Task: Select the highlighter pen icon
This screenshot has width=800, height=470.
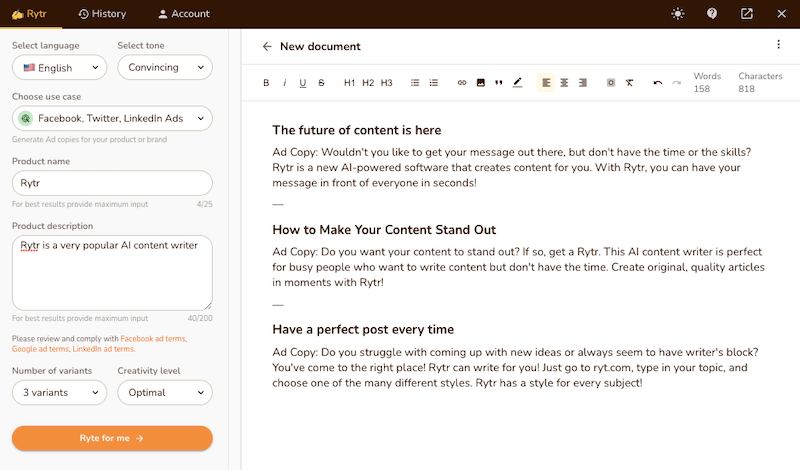Action: coord(517,83)
